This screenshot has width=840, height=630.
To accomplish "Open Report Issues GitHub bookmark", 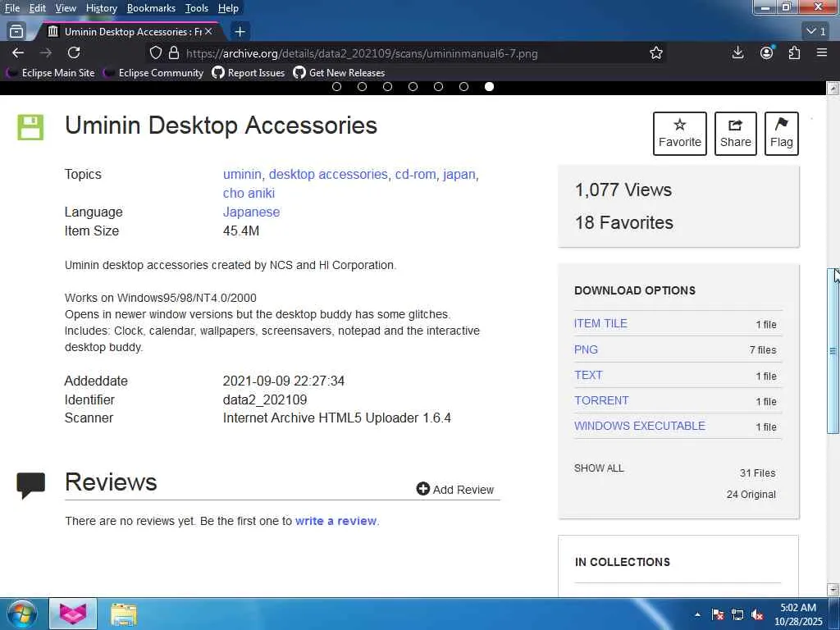I will tap(249, 72).
